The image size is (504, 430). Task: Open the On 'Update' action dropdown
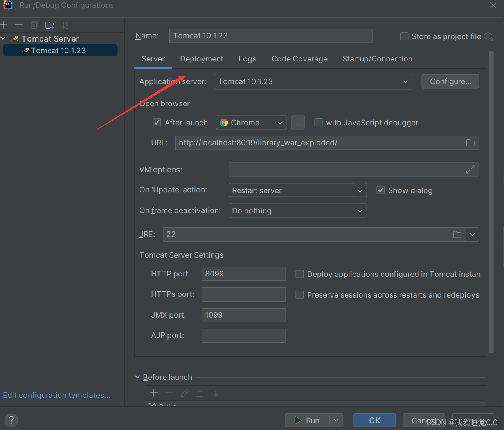coord(297,190)
